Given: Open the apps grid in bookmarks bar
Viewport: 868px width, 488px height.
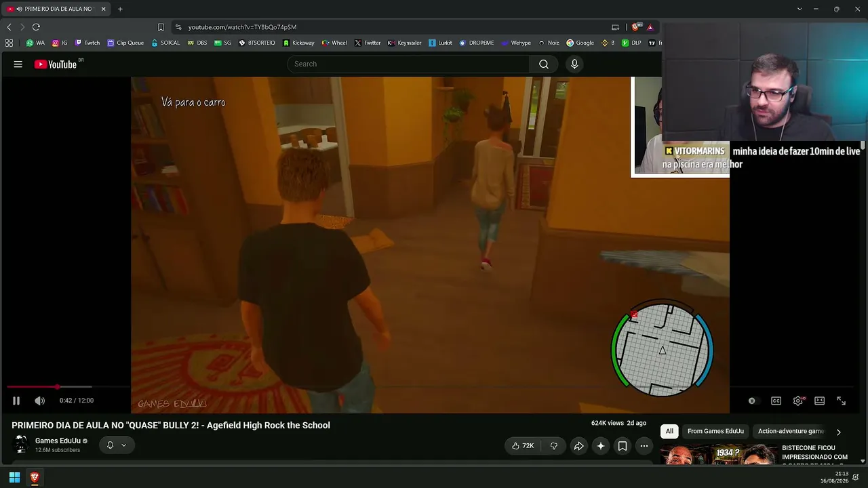Looking at the screenshot, I should click(9, 43).
